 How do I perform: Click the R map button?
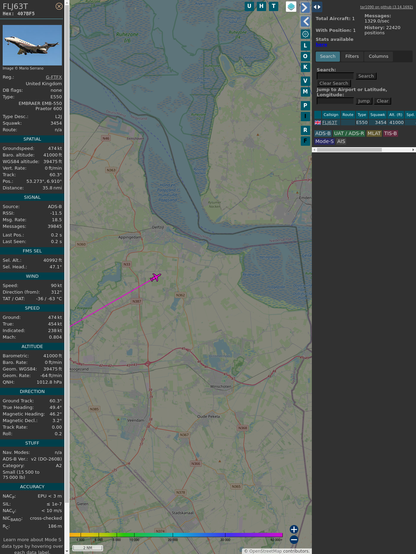coord(305,130)
